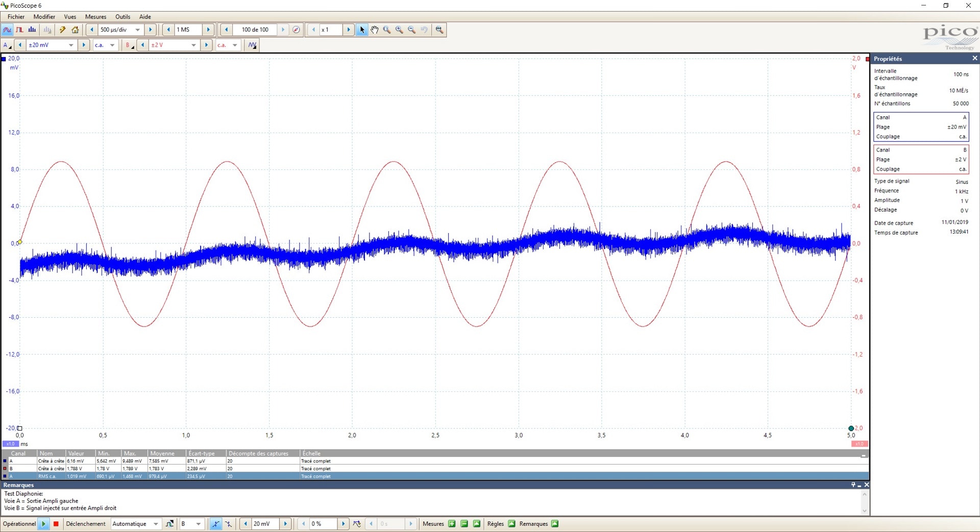Open the signal generator button
Viewport: 980px width, 532px height.
point(252,45)
